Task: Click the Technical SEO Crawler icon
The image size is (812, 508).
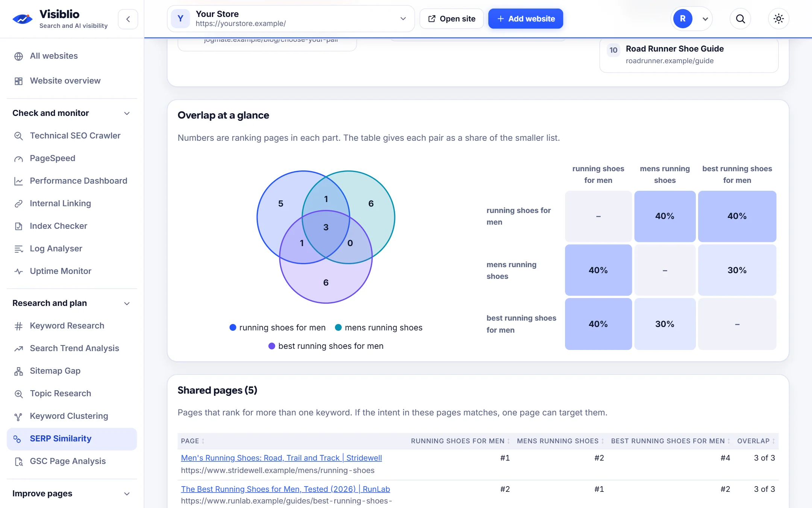Action: coord(18,136)
